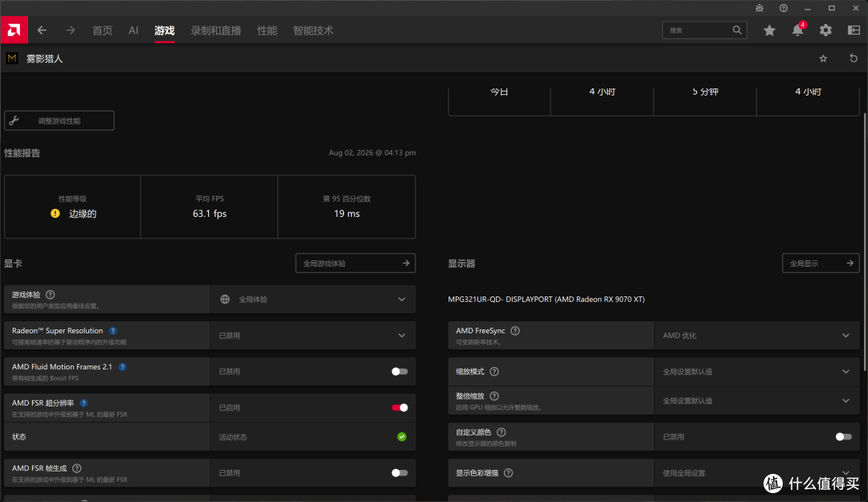This screenshot has width=868, height=502.
Task: Open 整倍缩放 dropdown
Action: point(757,400)
